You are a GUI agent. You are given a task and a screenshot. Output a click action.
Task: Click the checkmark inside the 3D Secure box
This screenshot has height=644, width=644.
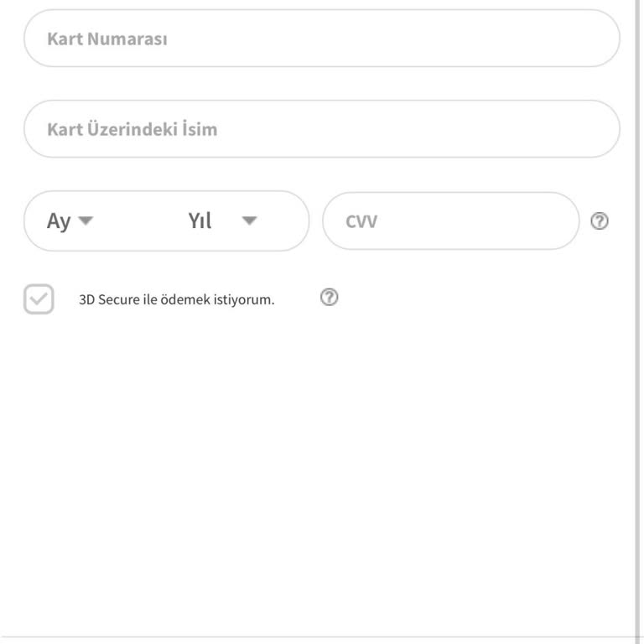[39, 299]
